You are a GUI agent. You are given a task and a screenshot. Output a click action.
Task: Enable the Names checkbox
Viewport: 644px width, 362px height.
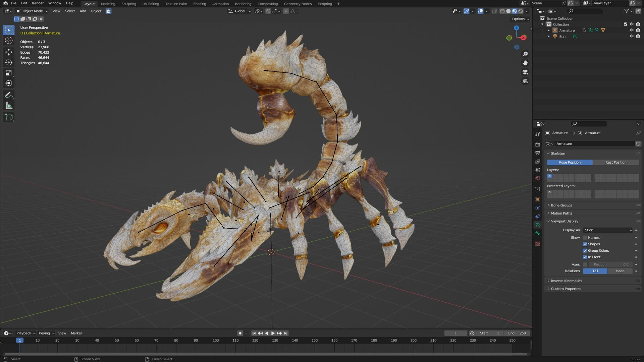585,238
